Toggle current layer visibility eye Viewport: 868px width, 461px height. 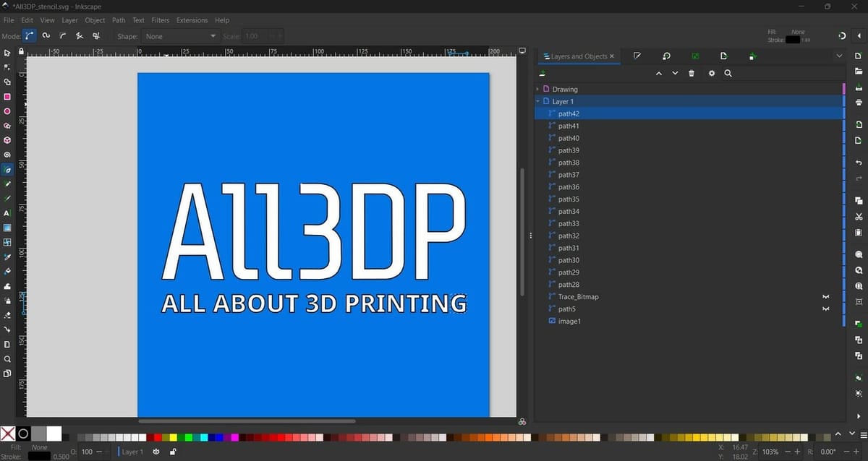pos(156,452)
